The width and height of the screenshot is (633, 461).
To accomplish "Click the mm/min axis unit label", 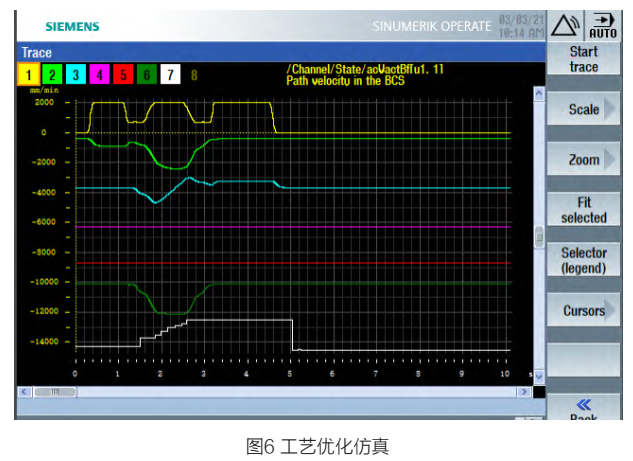I will pyautogui.click(x=44, y=90).
